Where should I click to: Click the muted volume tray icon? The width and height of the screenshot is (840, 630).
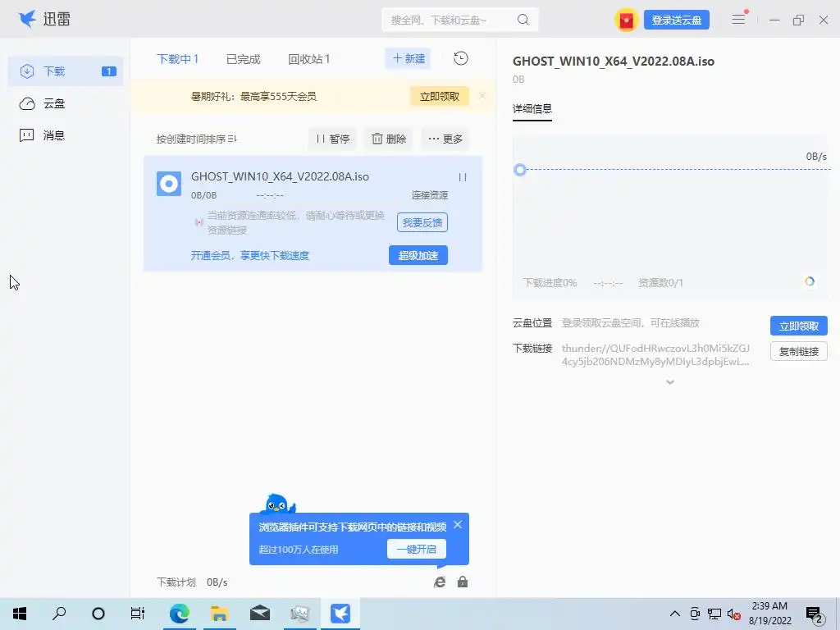[x=733, y=614]
